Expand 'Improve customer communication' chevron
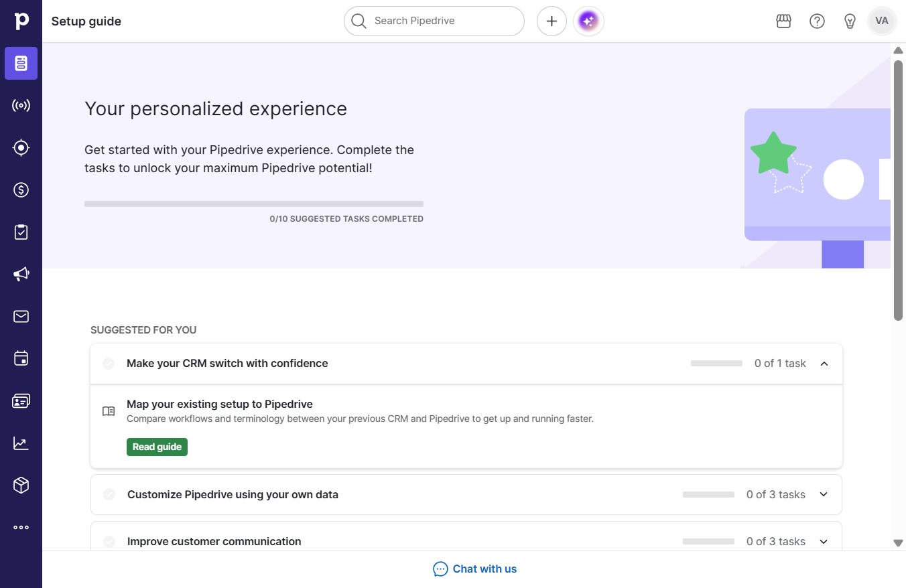906x588 pixels. (824, 542)
